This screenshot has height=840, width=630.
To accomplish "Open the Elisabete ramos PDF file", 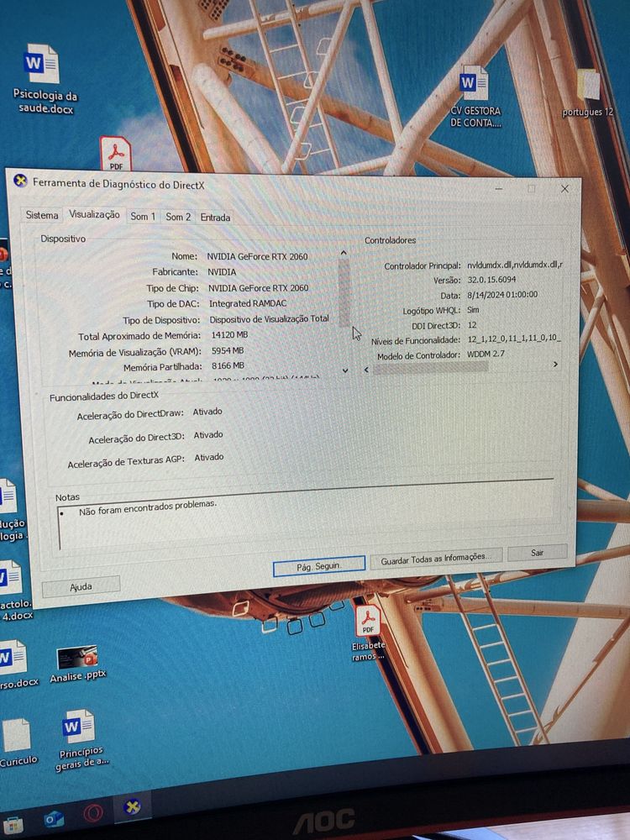I will pos(368,633).
